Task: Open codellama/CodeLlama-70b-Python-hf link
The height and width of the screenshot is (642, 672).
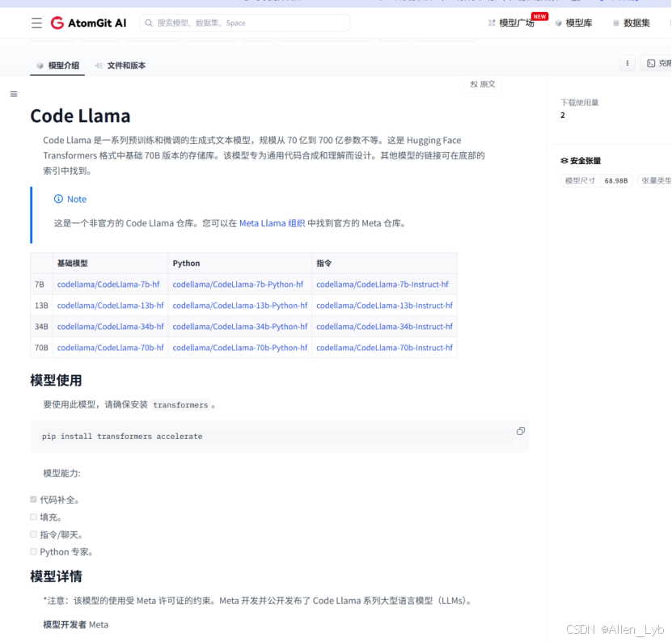Action: (240, 348)
